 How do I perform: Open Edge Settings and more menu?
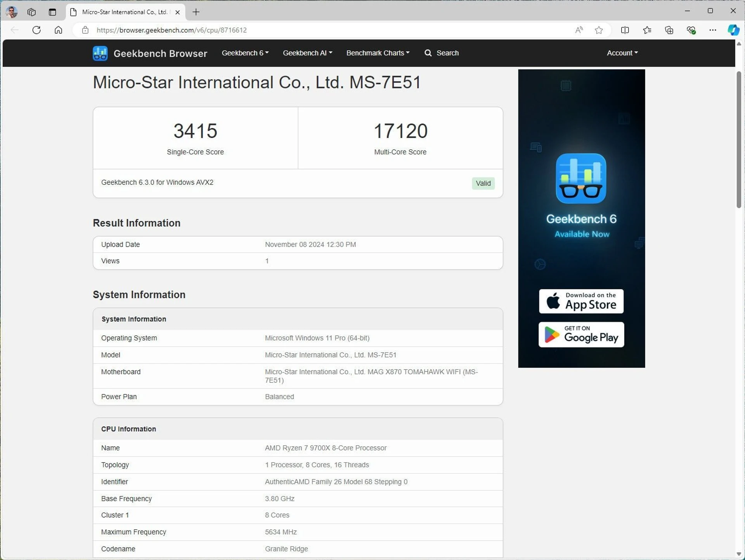point(713,30)
